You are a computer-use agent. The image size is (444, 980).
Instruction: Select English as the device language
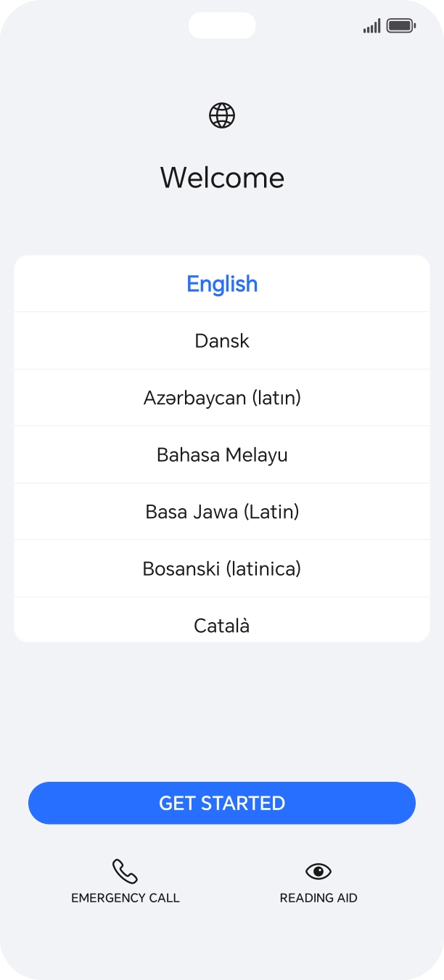[222, 284]
